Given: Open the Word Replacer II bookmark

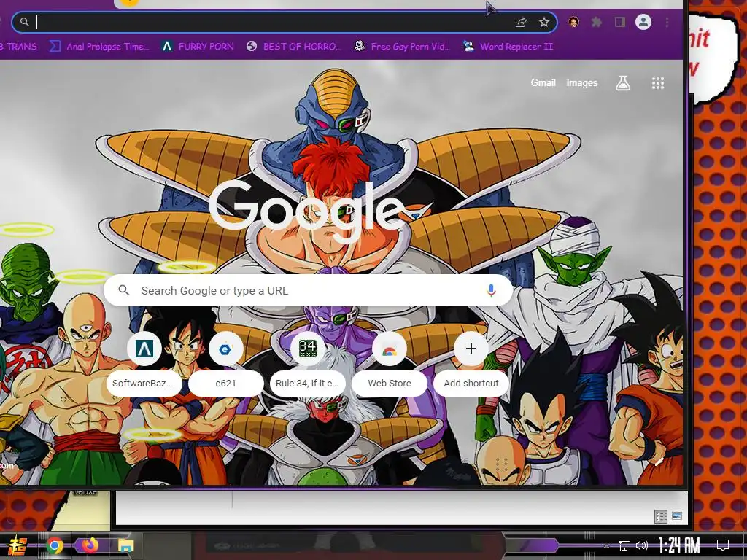Looking at the screenshot, I should [x=508, y=46].
